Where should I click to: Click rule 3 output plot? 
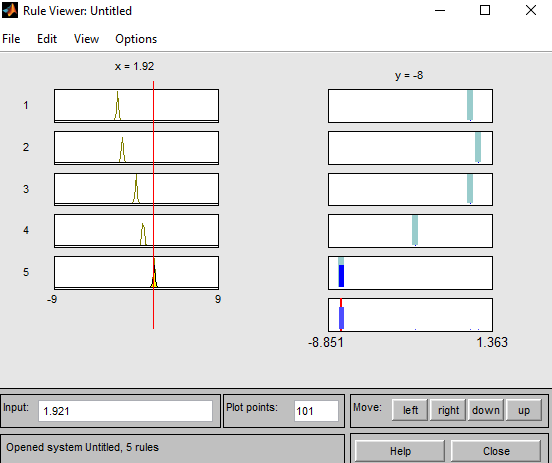point(410,189)
